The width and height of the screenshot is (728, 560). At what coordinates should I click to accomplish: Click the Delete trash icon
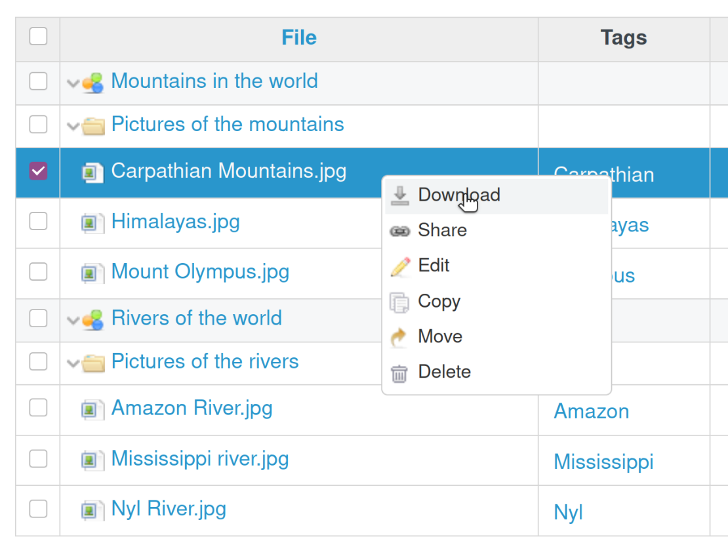[x=399, y=372]
